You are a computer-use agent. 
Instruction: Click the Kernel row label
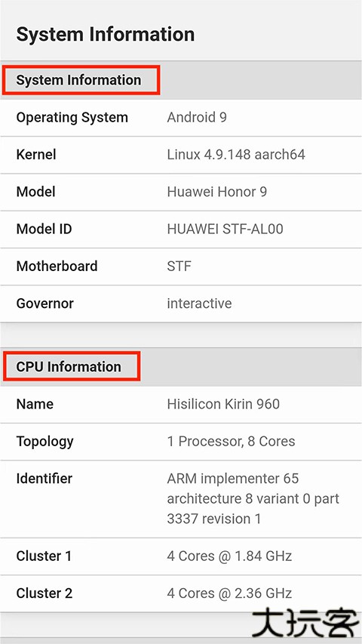click(36, 155)
